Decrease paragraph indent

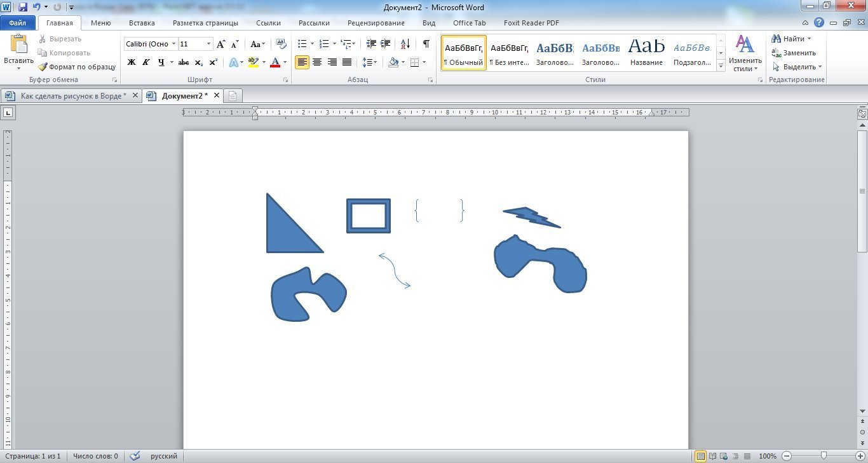tap(372, 44)
